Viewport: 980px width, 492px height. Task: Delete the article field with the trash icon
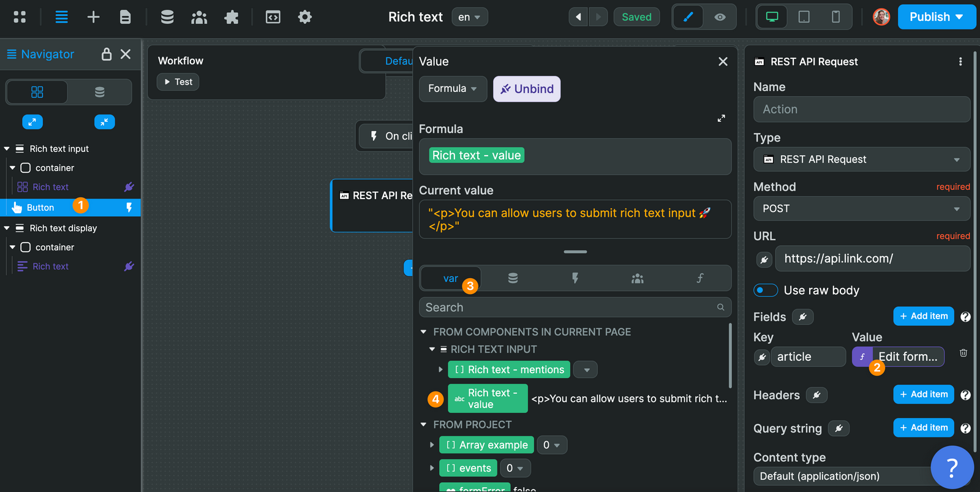(963, 353)
